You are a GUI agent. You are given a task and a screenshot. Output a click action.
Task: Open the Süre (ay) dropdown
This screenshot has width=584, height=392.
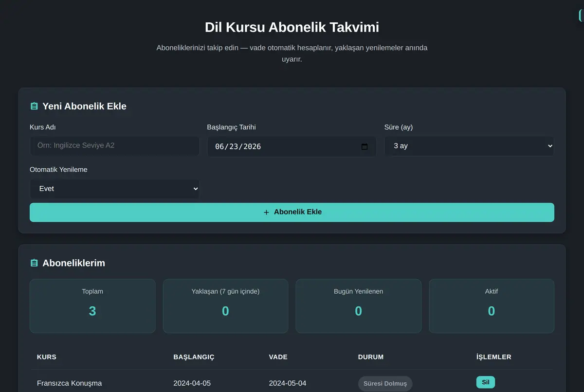(x=469, y=146)
